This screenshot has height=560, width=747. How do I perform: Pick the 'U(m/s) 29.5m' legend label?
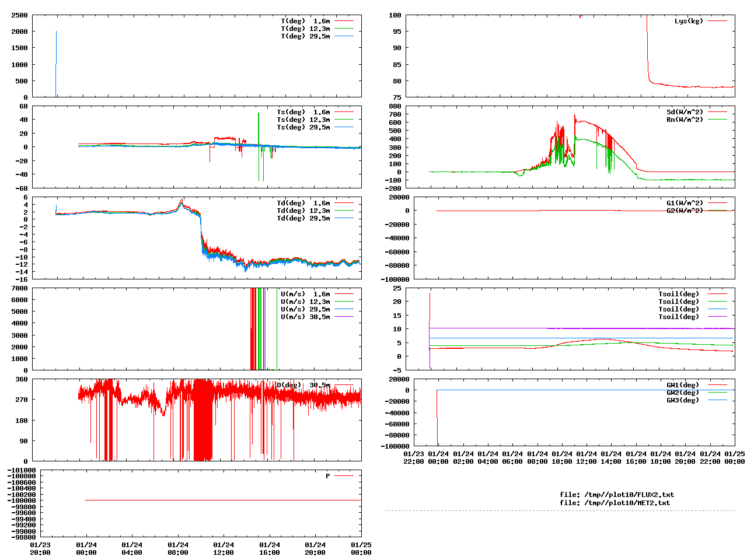pyautogui.click(x=305, y=309)
